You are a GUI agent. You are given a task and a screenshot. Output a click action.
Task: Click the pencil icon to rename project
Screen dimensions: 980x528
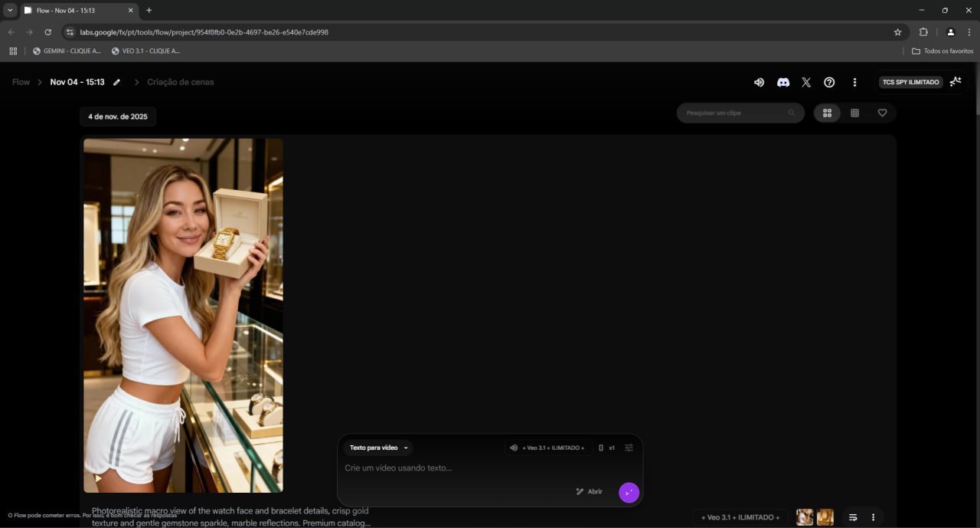(x=117, y=82)
